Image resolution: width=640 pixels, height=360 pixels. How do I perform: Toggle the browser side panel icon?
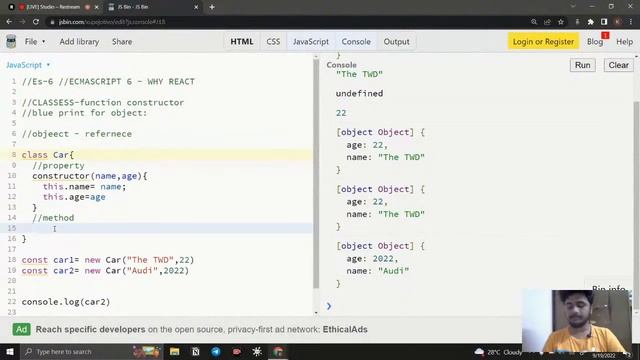coord(604,22)
